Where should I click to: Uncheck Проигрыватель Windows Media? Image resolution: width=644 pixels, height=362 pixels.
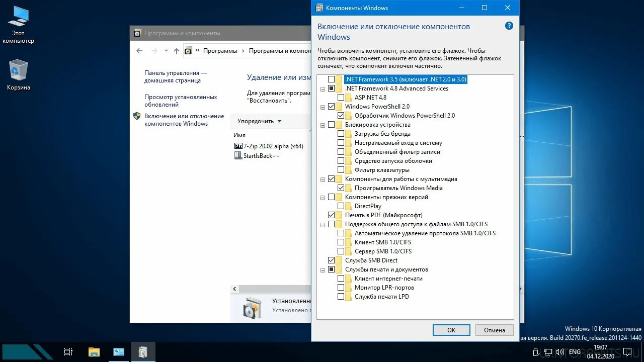click(x=341, y=188)
